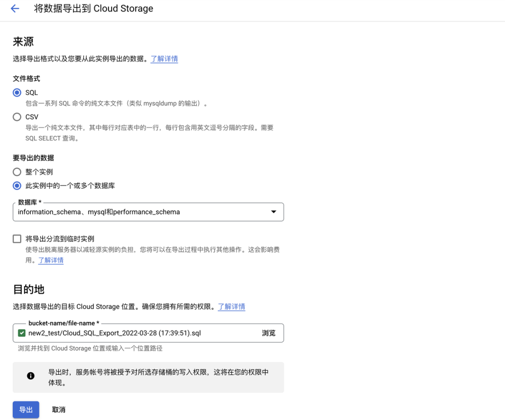Click the CSV description text about SQL SELECT
The height and width of the screenshot is (420, 505).
pyautogui.click(x=150, y=133)
